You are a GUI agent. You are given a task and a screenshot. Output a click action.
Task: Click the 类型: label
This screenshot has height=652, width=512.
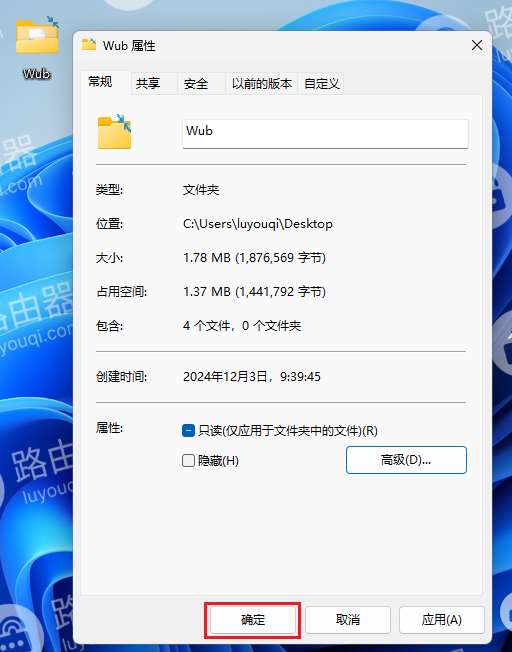(109, 190)
